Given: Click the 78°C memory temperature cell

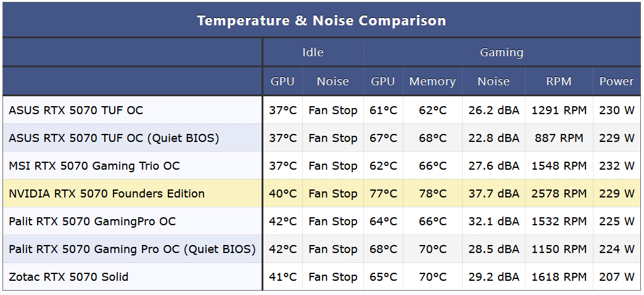Looking at the screenshot, I should [x=432, y=194].
